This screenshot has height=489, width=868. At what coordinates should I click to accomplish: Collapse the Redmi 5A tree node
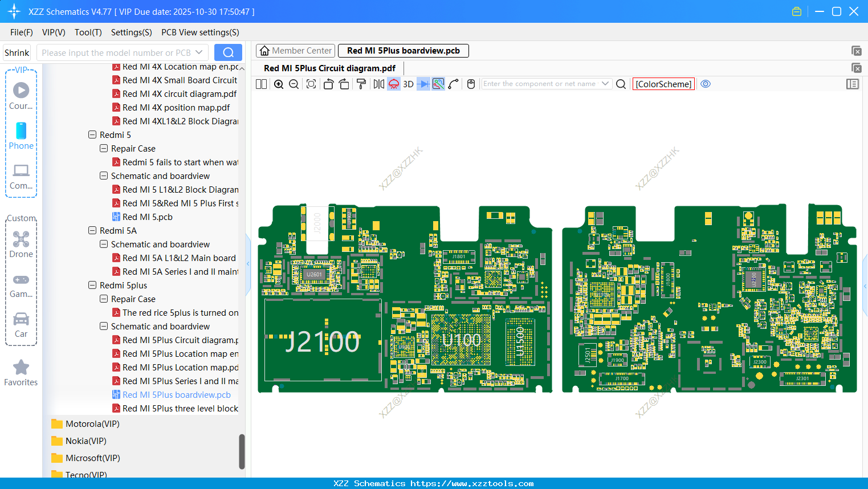[x=92, y=231]
